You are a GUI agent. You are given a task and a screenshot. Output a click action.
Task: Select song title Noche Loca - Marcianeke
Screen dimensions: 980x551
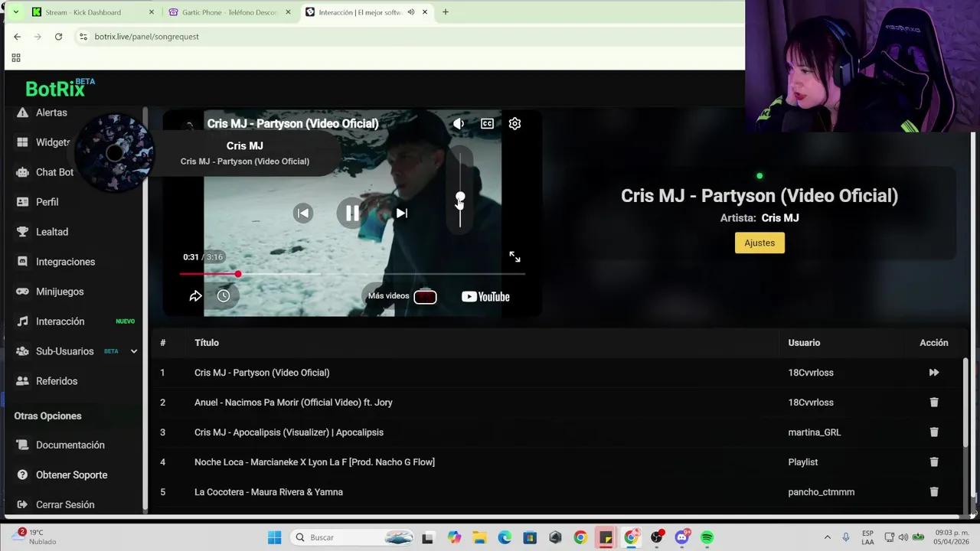tap(315, 462)
